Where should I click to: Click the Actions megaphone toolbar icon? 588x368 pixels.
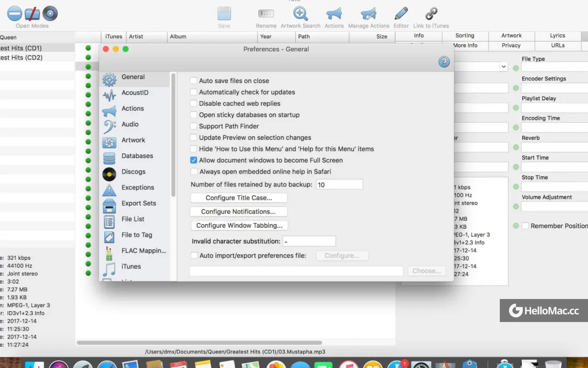coord(334,13)
